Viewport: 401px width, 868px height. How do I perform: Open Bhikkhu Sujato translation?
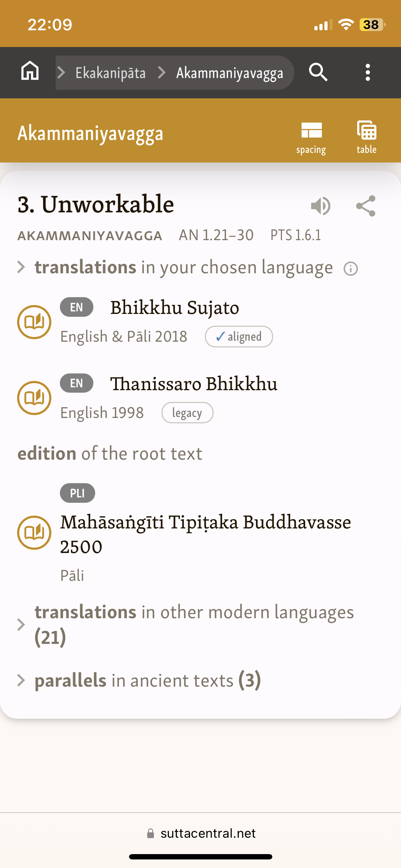click(x=175, y=308)
